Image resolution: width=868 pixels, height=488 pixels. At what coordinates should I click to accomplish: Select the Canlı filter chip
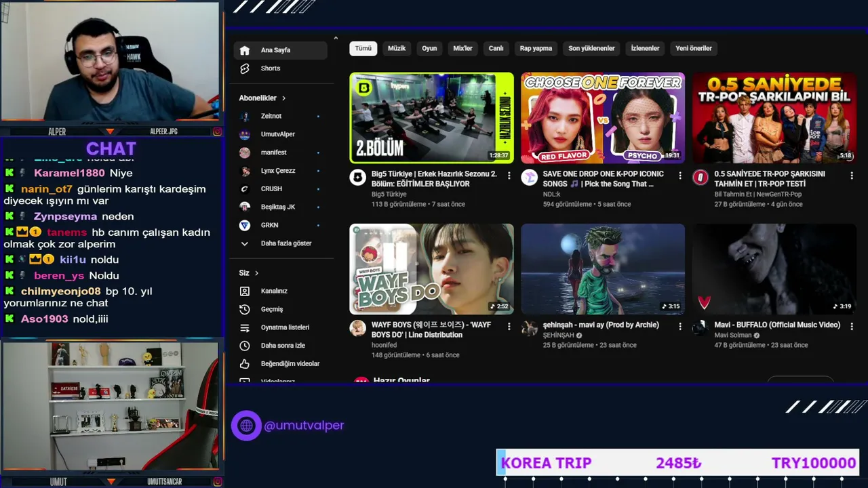(496, 48)
